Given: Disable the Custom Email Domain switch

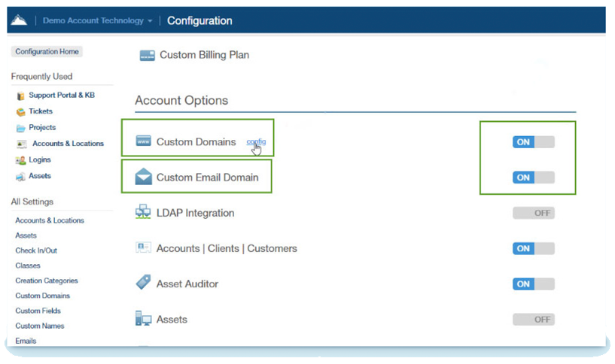Looking at the screenshot, I should point(533,177).
